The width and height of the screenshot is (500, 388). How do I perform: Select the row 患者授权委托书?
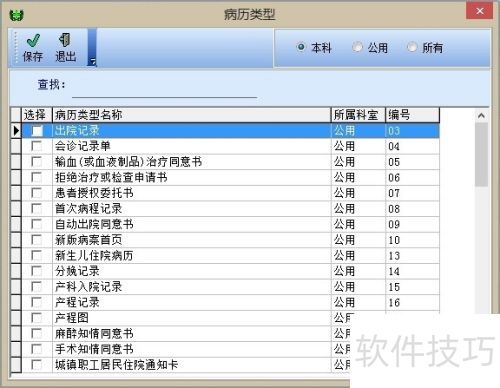(231, 193)
